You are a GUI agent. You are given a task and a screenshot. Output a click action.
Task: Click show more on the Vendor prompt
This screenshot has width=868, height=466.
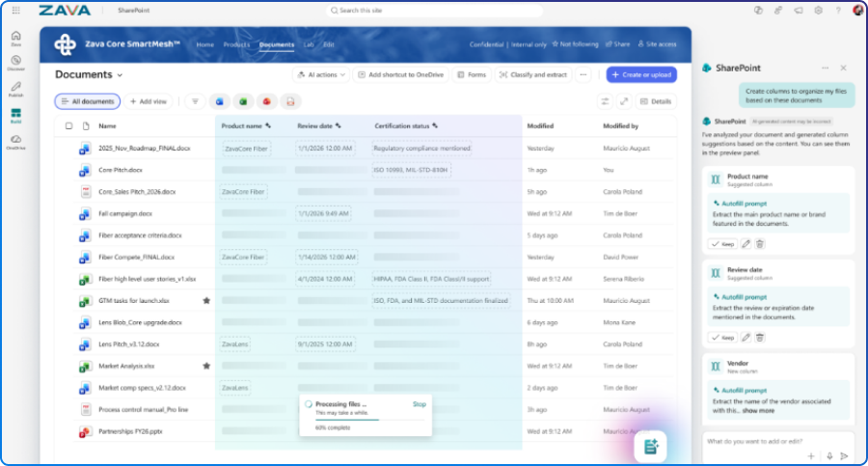click(x=758, y=411)
